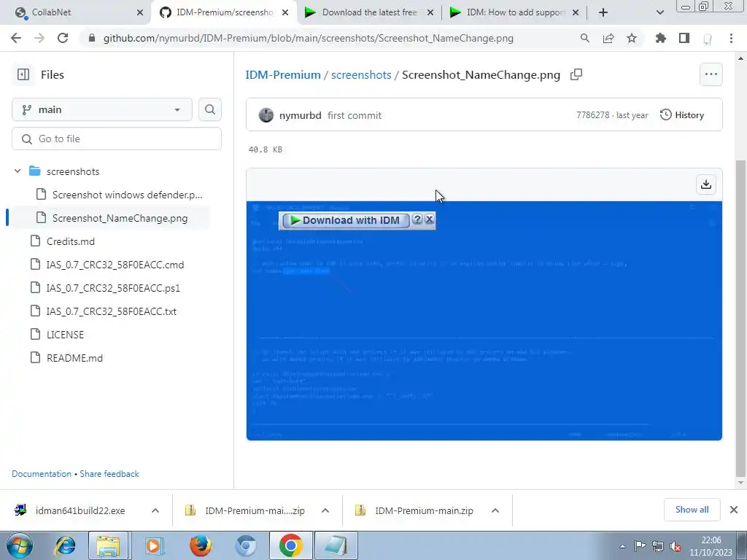Open commit 7786278
This screenshot has width=747, height=560.
point(592,115)
